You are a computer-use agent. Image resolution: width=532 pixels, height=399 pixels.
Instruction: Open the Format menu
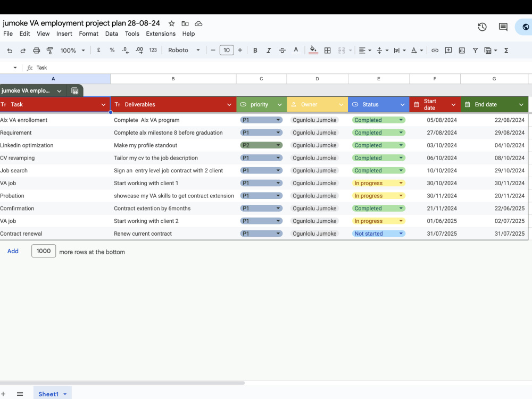point(88,34)
